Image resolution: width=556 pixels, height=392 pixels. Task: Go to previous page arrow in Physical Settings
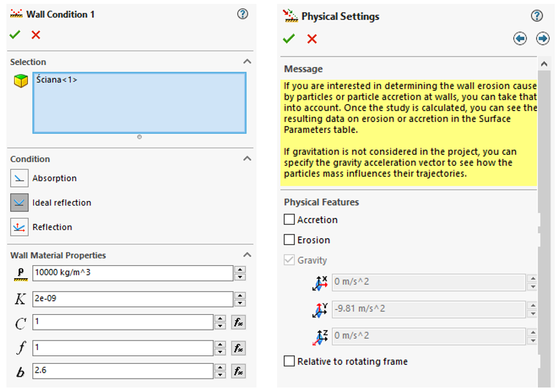pyautogui.click(x=520, y=39)
